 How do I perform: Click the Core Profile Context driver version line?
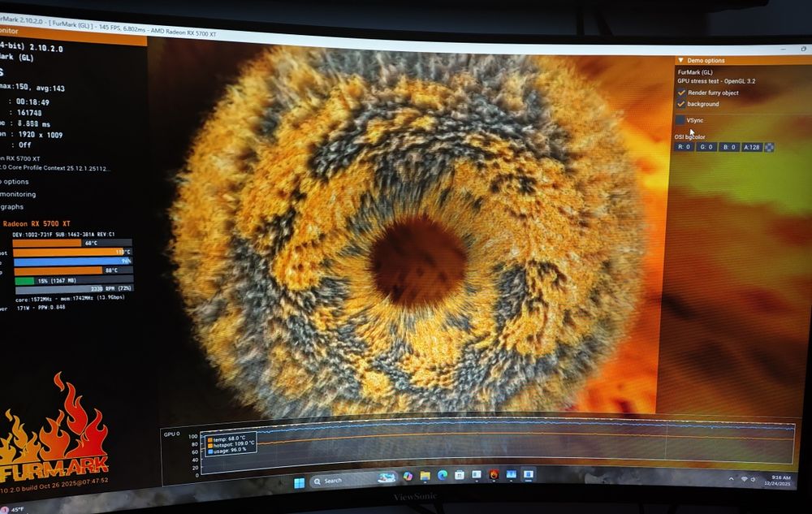[x=54, y=168]
